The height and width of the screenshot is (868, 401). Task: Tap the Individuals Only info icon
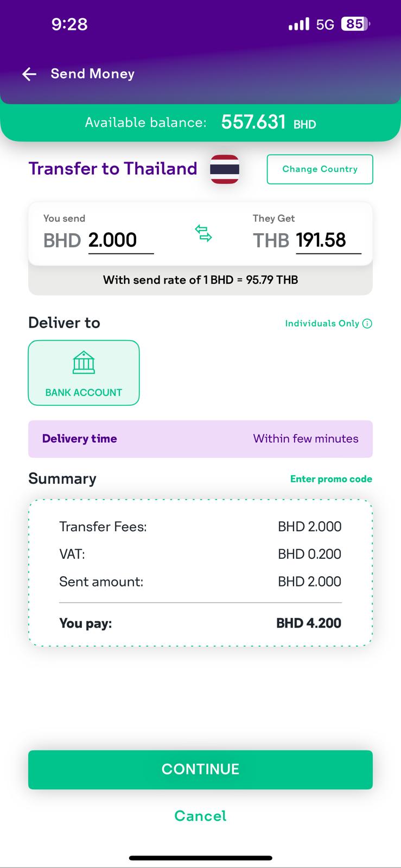[x=367, y=324]
